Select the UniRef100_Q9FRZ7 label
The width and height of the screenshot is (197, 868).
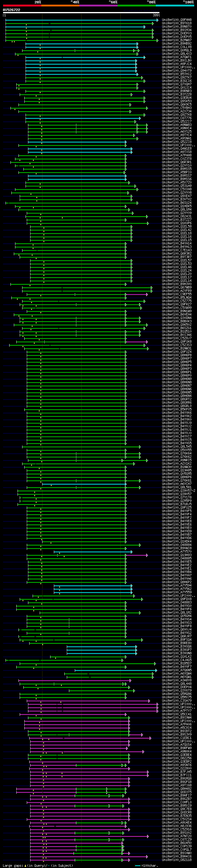[177, 304]
